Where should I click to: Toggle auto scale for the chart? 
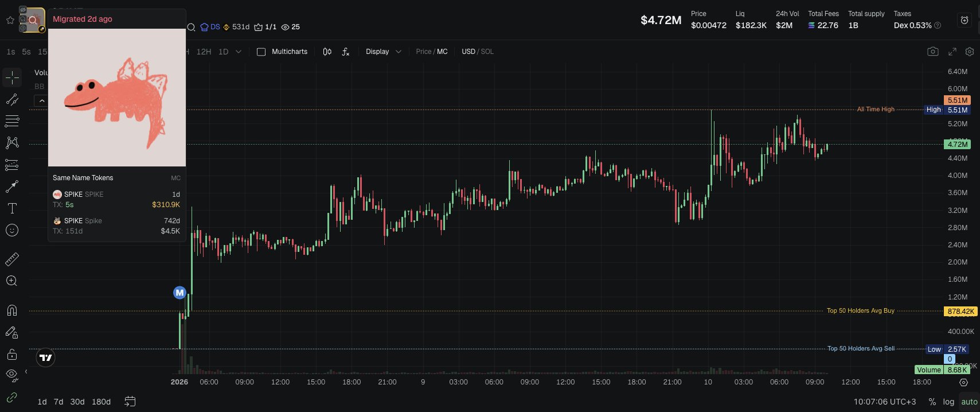click(x=969, y=402)
